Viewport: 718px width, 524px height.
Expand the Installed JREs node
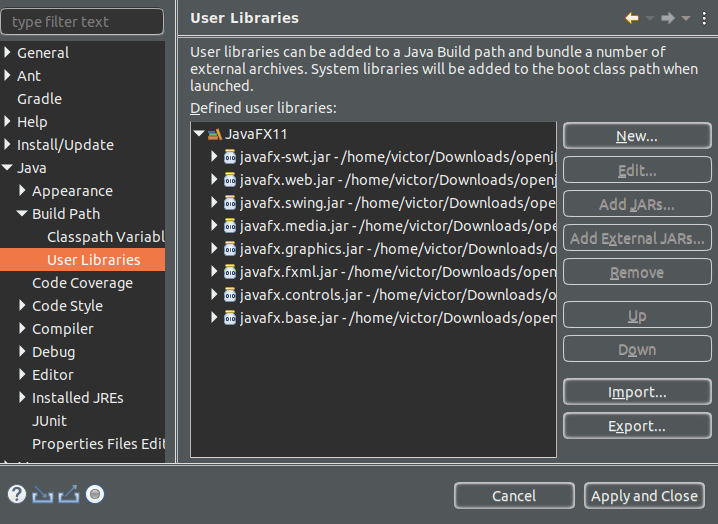[x=22, y=398]
